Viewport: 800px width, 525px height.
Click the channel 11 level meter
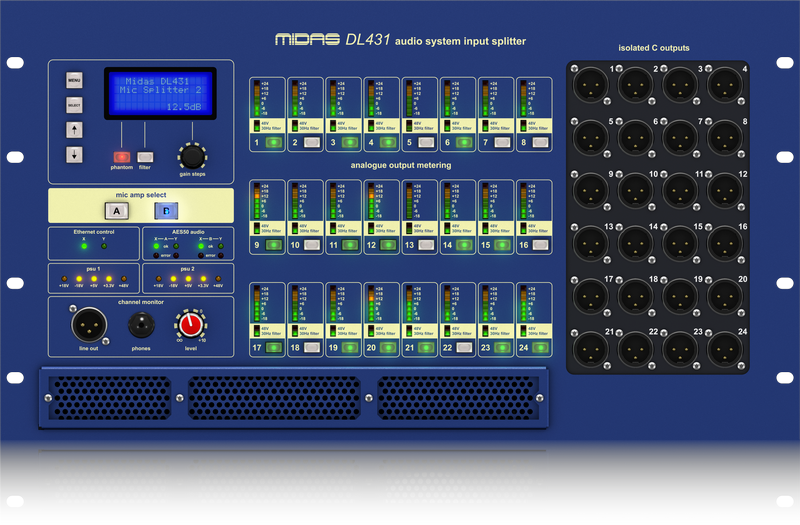coord(333,201)
